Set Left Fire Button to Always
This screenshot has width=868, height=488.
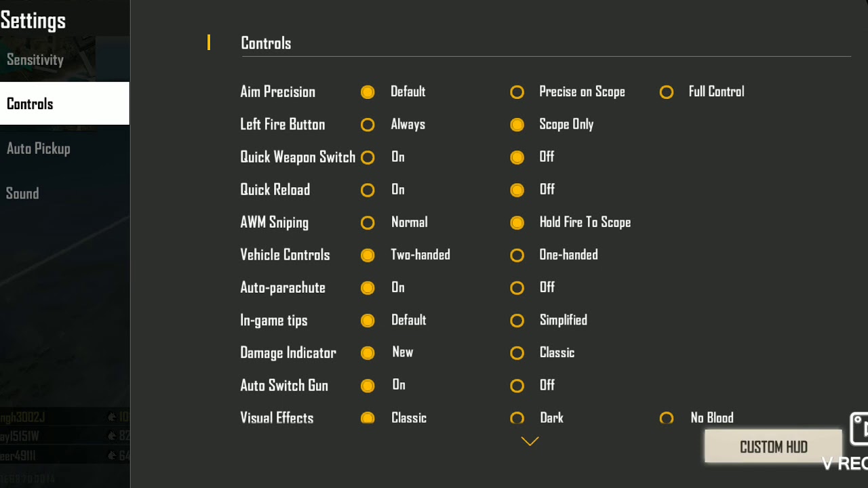pos(368,125)
